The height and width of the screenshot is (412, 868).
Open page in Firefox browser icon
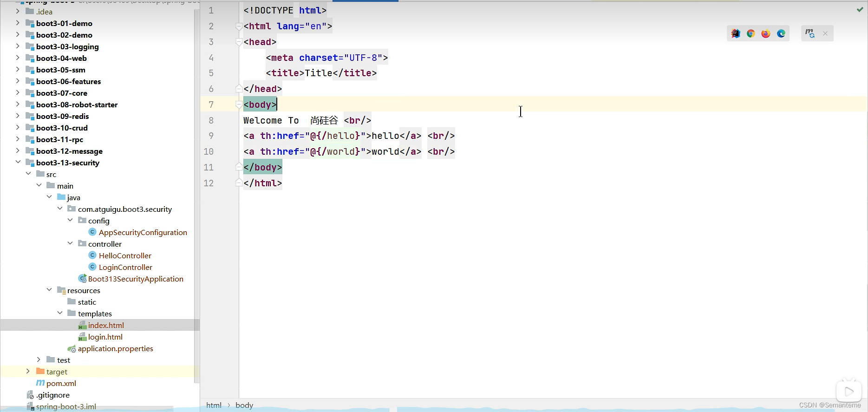tap(766, 33)
